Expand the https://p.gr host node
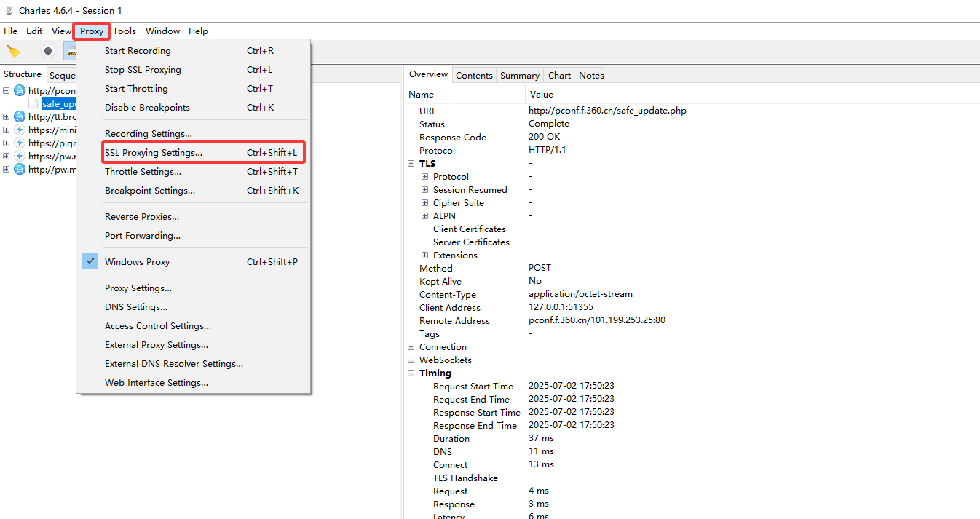980x519 pixels. 7,143
